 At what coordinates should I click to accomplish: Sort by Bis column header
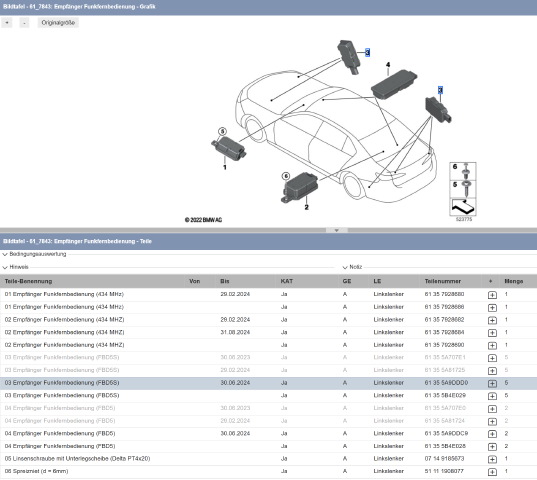225,281
